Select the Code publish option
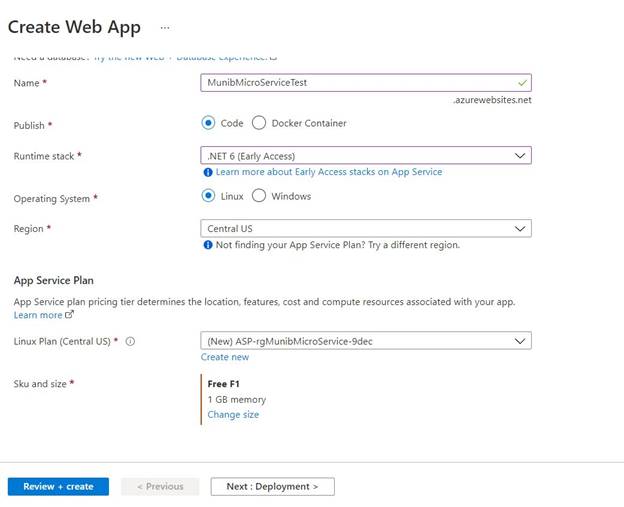The height and width of the screenshot is (507, 624). tap(208, 123)
